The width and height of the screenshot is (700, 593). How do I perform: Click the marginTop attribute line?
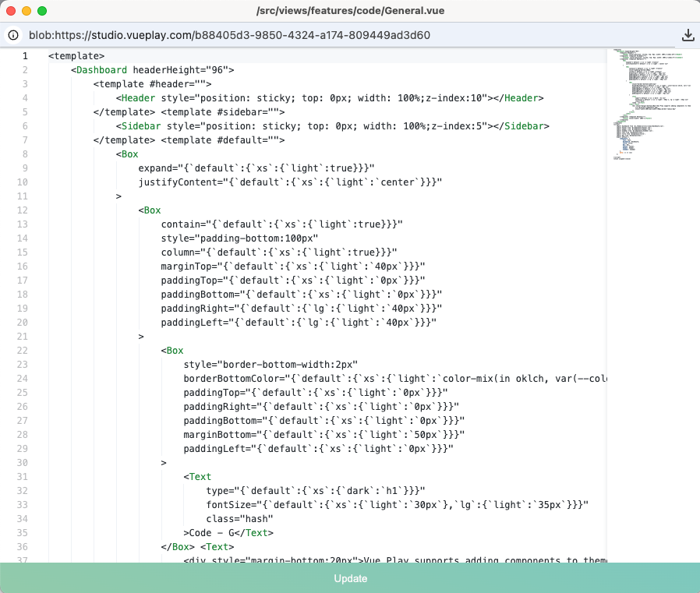pyautogui.click(x=293, y=266)
